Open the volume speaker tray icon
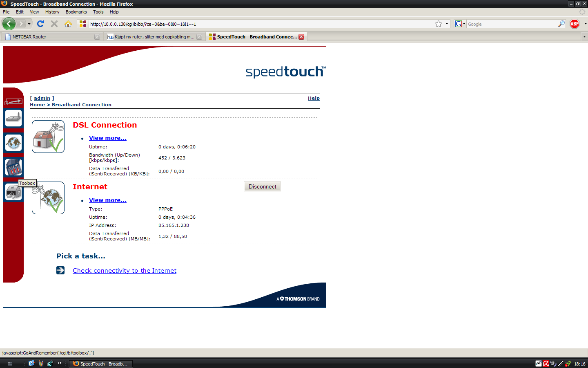The width and height of the screenshot is (588, 368). click(553, 364)
